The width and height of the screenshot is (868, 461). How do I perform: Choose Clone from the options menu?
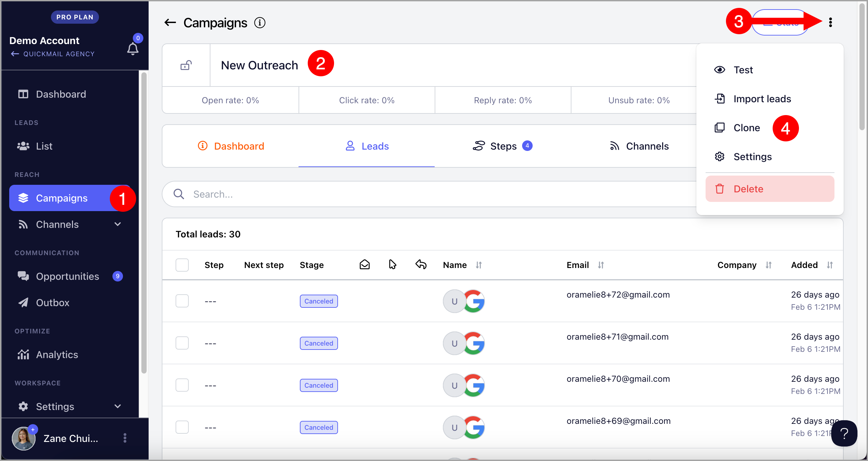pyautogui.click(x=770, y=128)
